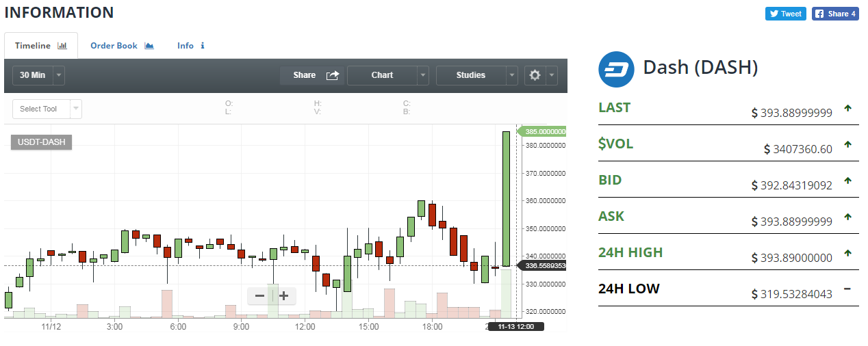This screenshot has height=346, width=868.
Task: Click the Dash (DASH) heading
Action: [700, 67]
